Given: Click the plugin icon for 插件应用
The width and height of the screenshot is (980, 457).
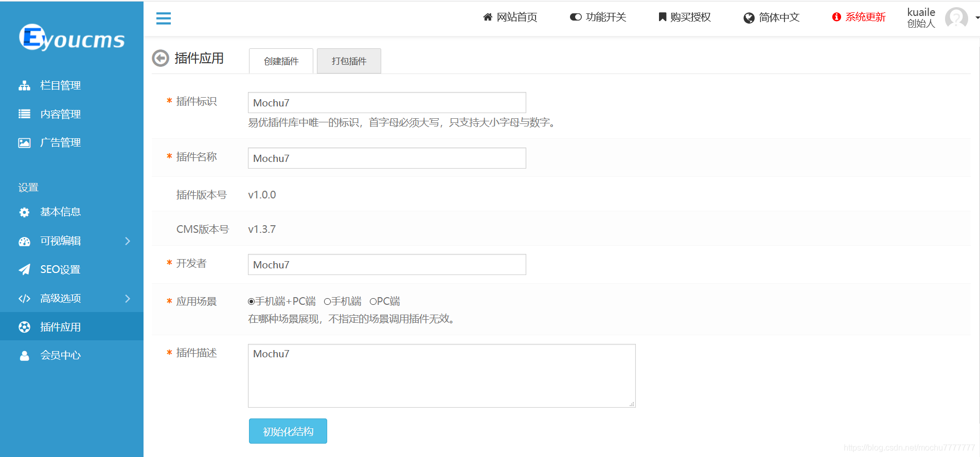Looking at the screenshot, I should coord(24,327).
